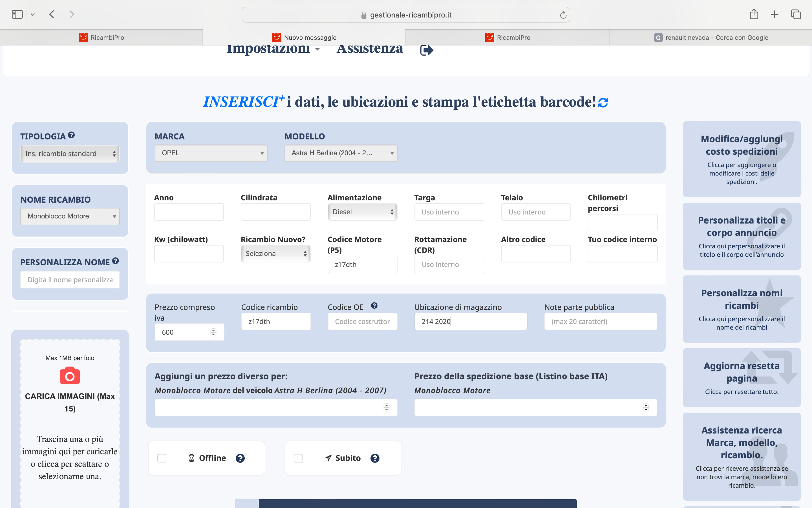Open the MARCA dropdown showing OPEL
812x508 pixels.
coord(211,153)
